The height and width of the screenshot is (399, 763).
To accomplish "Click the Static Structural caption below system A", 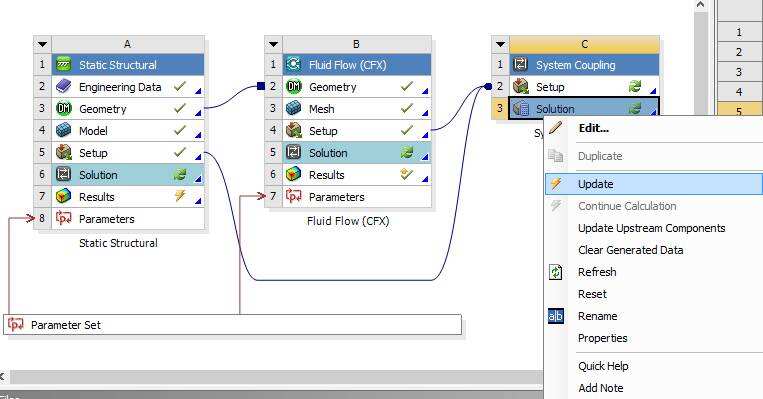I will click(118, 243).
